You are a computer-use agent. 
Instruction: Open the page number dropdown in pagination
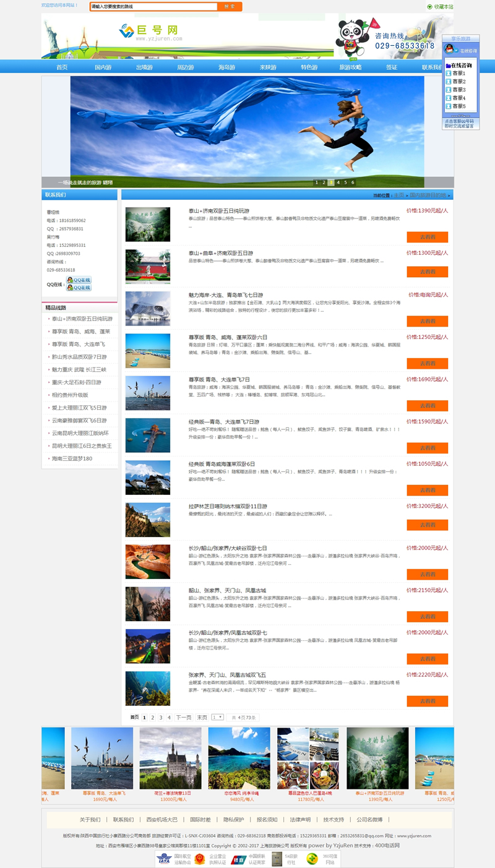point(217,717)
